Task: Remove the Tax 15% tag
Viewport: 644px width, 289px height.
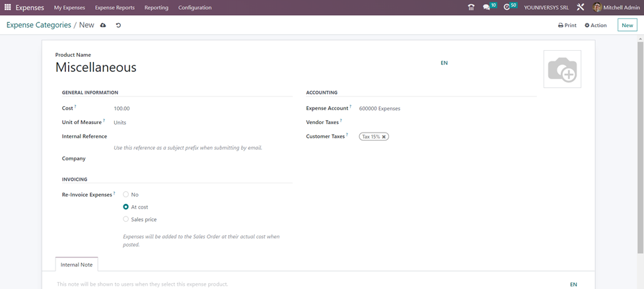Action: point(384,137)
